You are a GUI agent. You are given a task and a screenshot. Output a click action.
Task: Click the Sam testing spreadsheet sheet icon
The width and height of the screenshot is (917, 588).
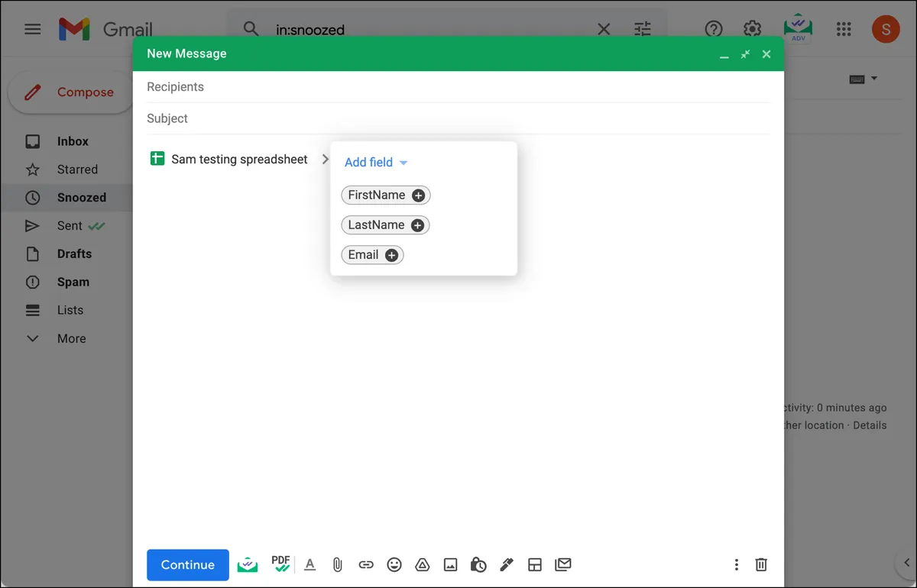[x=157, y=159]
